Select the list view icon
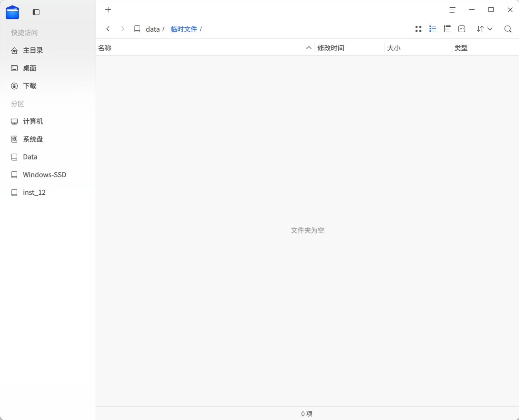 432,28
